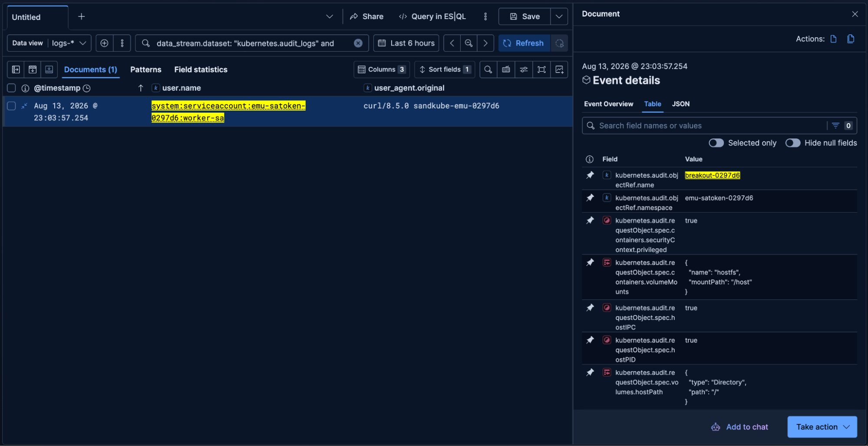Refresh the query results
The height and width of the screenshot is (446, 868).
point(524,43)
